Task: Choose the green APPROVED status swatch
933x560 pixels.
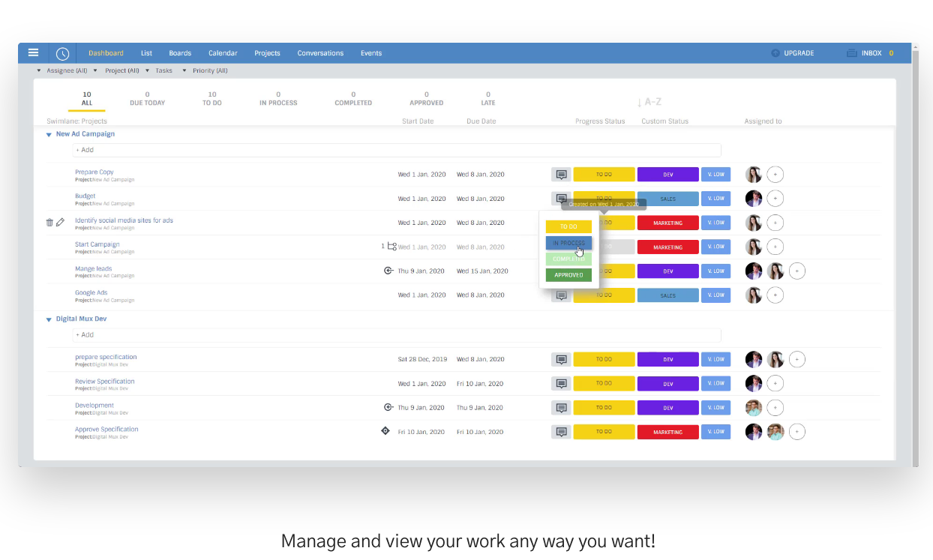Action: tap(568, 275)
